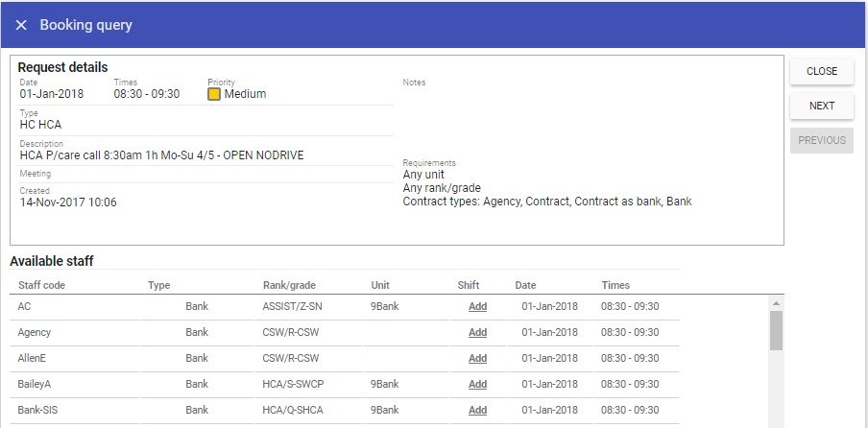Click the Unit column header
The width and height of the screenshot is (868, 428).
coord(380,285)
